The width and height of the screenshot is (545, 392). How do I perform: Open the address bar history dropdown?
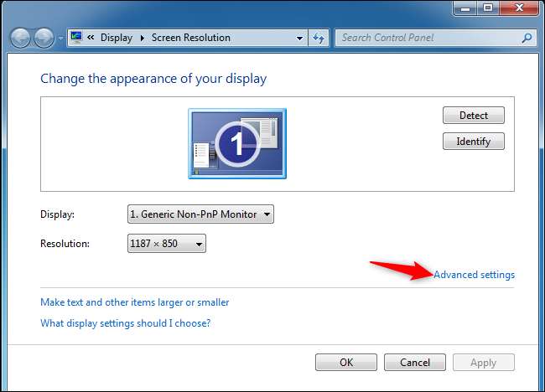tap(299, 38)
